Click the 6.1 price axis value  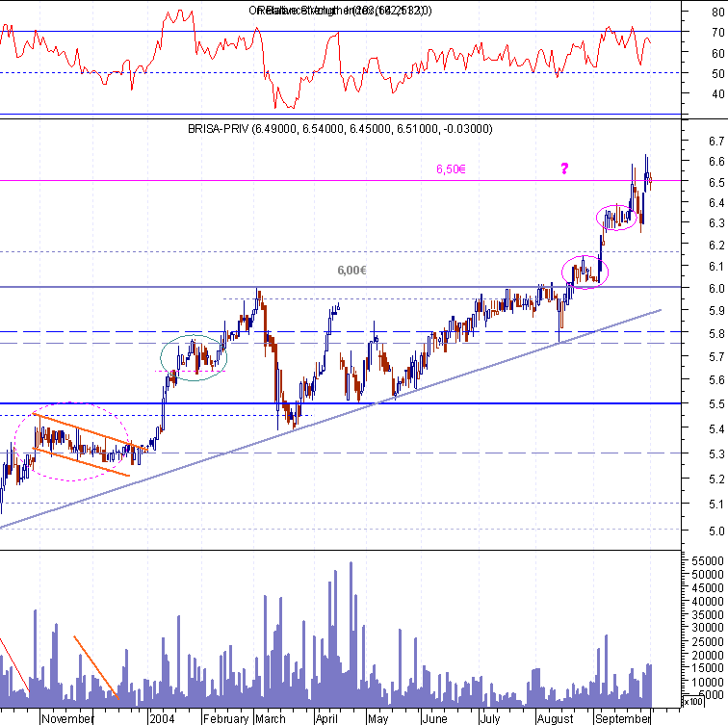click(x=716, y=266)
